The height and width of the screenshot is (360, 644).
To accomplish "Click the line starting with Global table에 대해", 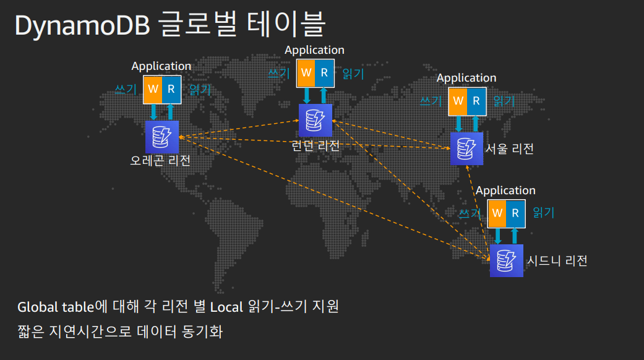I will [x=178, y=307].
